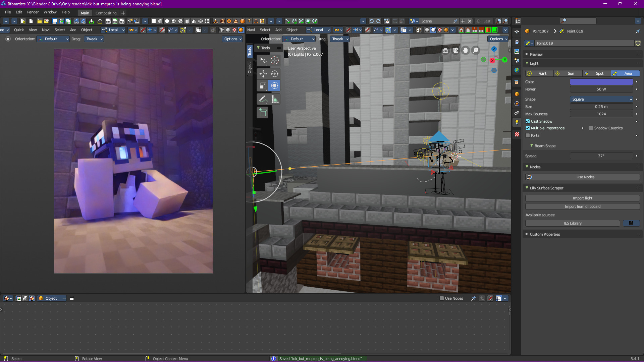Disable the Cast Shadow checkbox
644x362 pixels.
pos(528,121)
